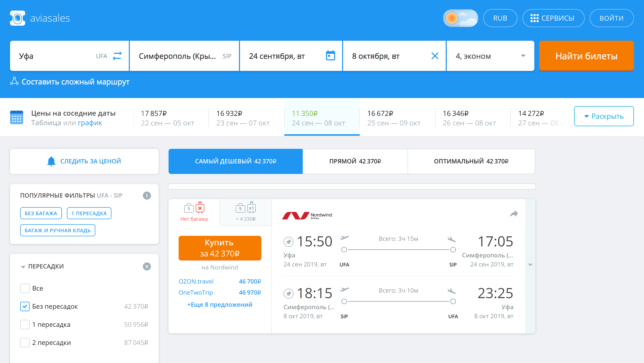Select baggage option for +4 330₽
644x363 pixels.
[x=246, y=212]
